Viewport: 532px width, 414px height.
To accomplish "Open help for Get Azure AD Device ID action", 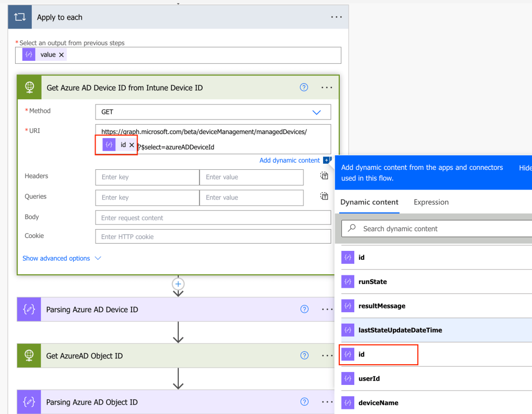I will (304, 87).
